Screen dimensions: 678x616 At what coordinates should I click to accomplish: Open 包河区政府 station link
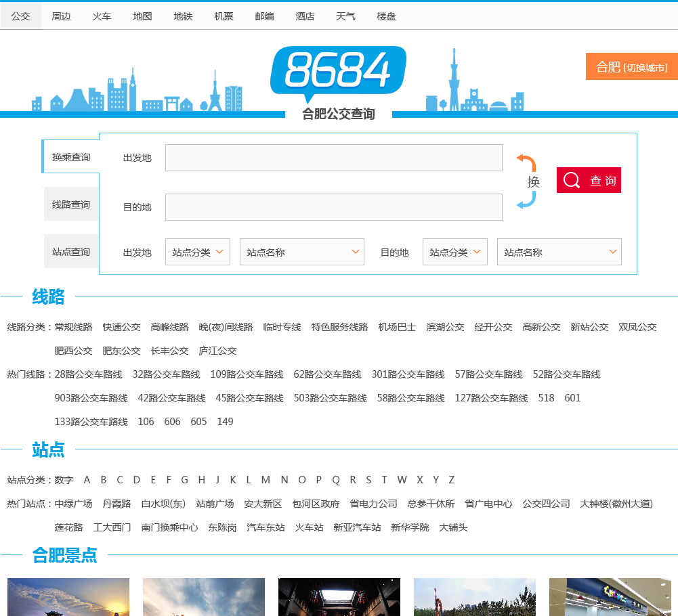click(x=316, y=504)
